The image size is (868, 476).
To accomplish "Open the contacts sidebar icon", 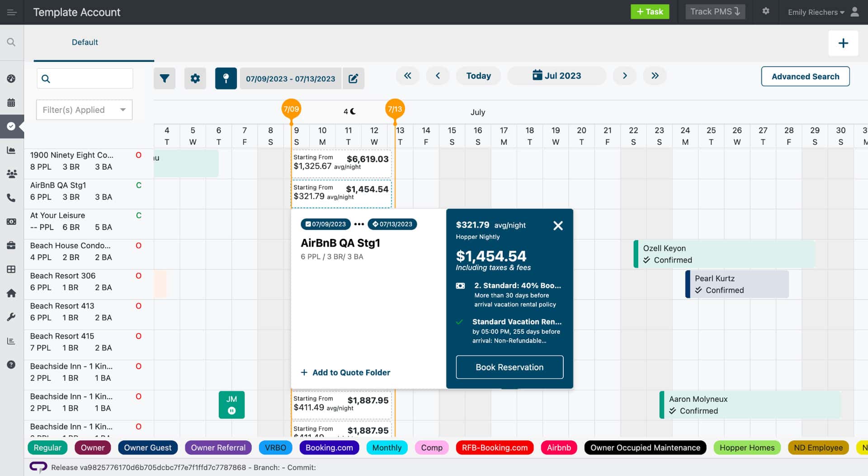I will (x=12, y=174).
